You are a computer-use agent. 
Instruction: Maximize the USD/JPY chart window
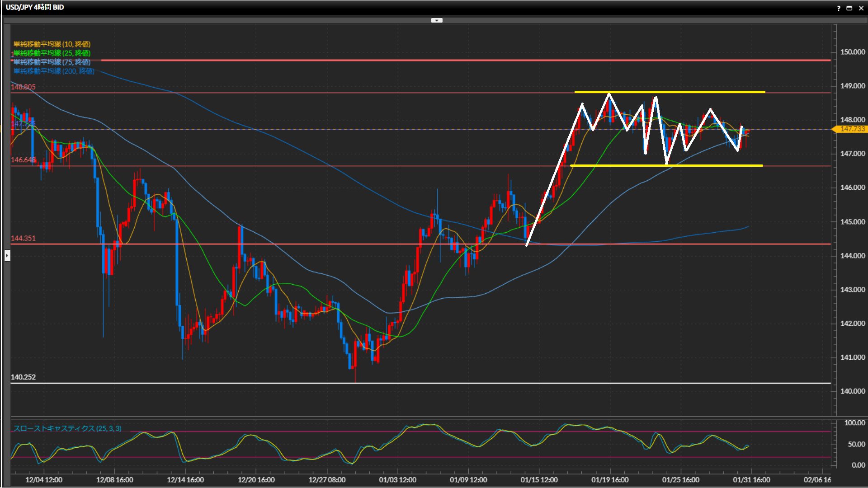click(x=849, y=8)
